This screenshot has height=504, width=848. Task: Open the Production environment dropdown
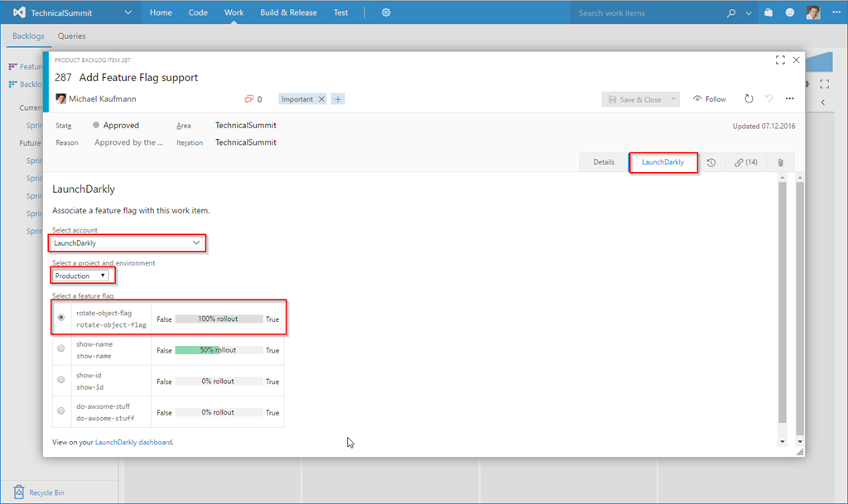[80, 276]
